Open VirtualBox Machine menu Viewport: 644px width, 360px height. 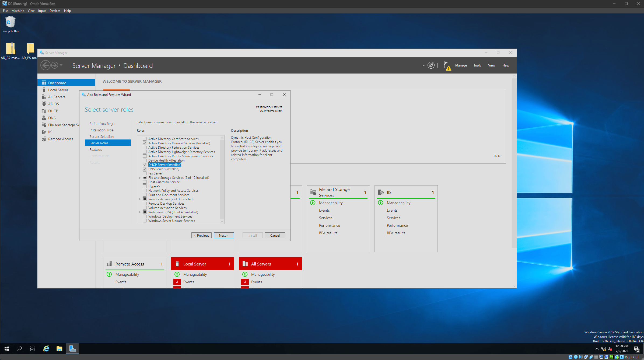(18, 11)
